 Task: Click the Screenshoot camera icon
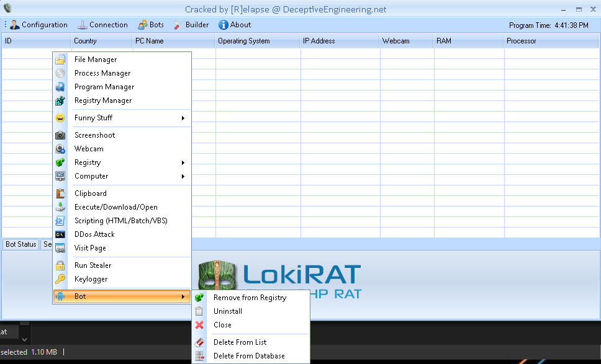coord(60,135)
